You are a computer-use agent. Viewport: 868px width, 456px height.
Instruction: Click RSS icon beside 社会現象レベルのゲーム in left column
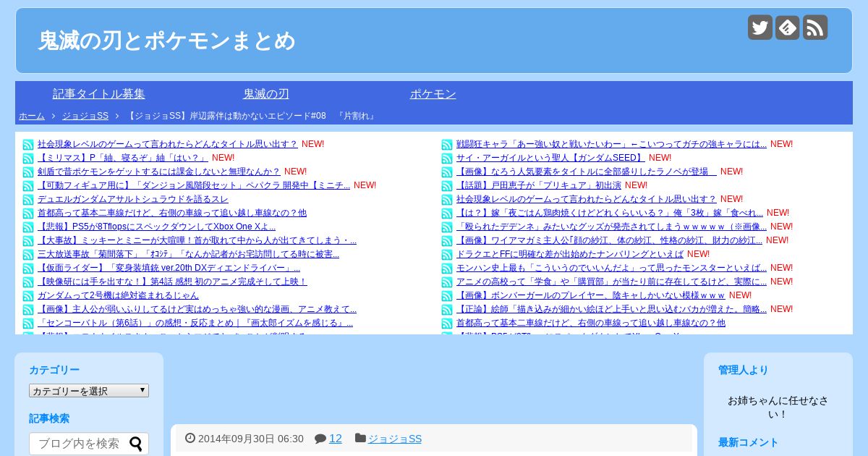coord(28,145)
